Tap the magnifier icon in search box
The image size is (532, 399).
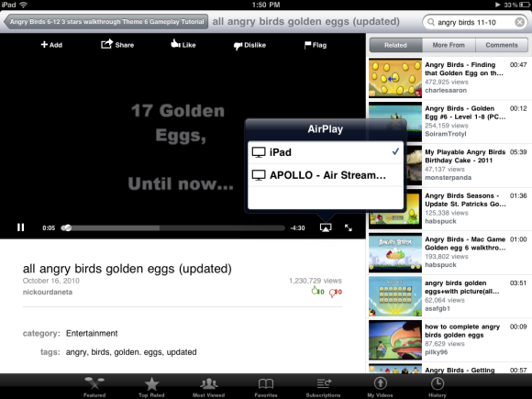coord(431,22)
